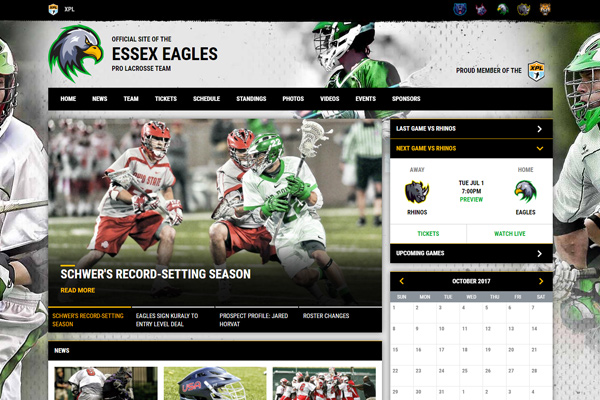
Task: Select the green eagle team icon in top bar
Action: 502,9
